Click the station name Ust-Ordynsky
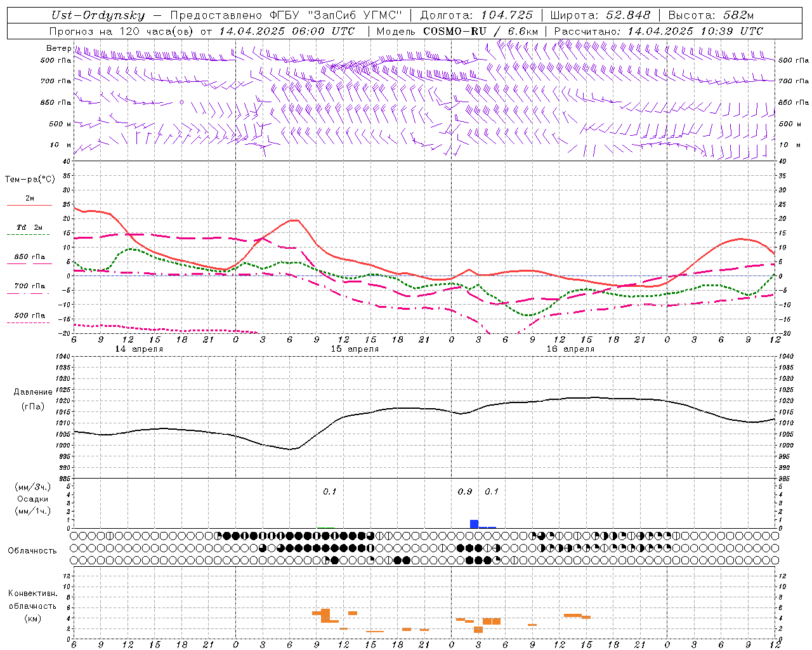 point(98,15)
